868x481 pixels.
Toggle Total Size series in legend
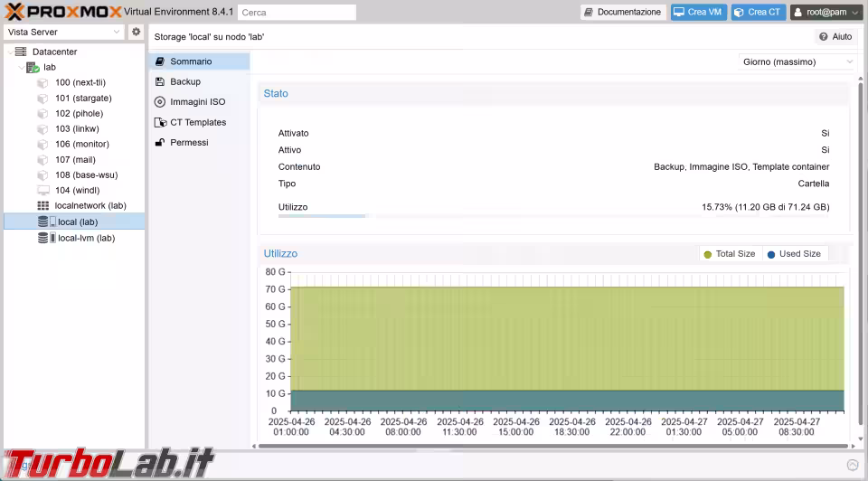pos(730,253)
